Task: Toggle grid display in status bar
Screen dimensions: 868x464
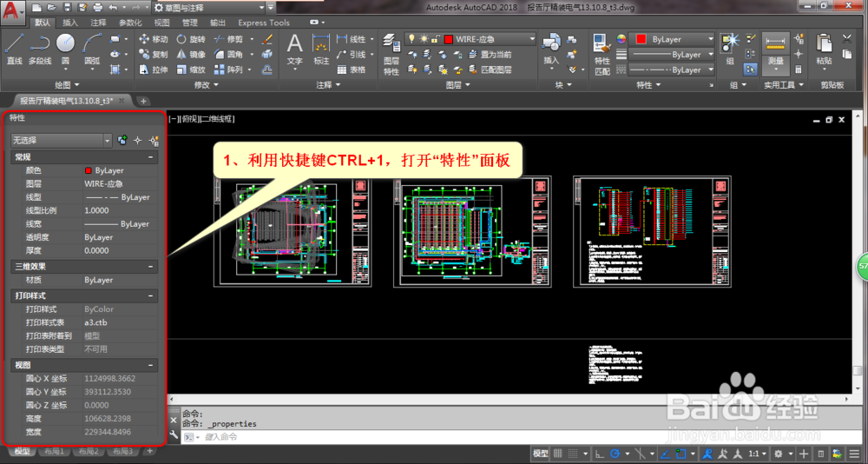Action: click(x=558, y=453)
